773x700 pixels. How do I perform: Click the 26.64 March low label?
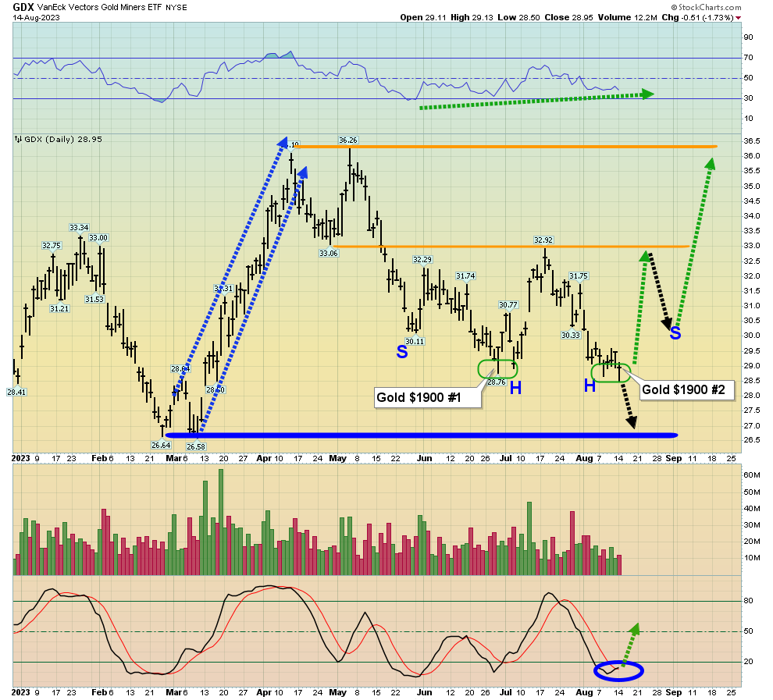(161, 445)
